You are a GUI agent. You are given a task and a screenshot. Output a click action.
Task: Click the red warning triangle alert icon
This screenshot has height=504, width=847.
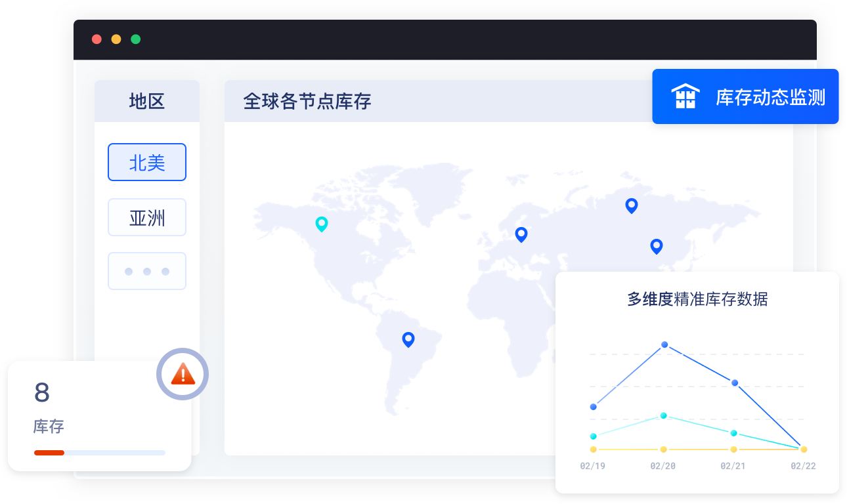click(183, 374)
